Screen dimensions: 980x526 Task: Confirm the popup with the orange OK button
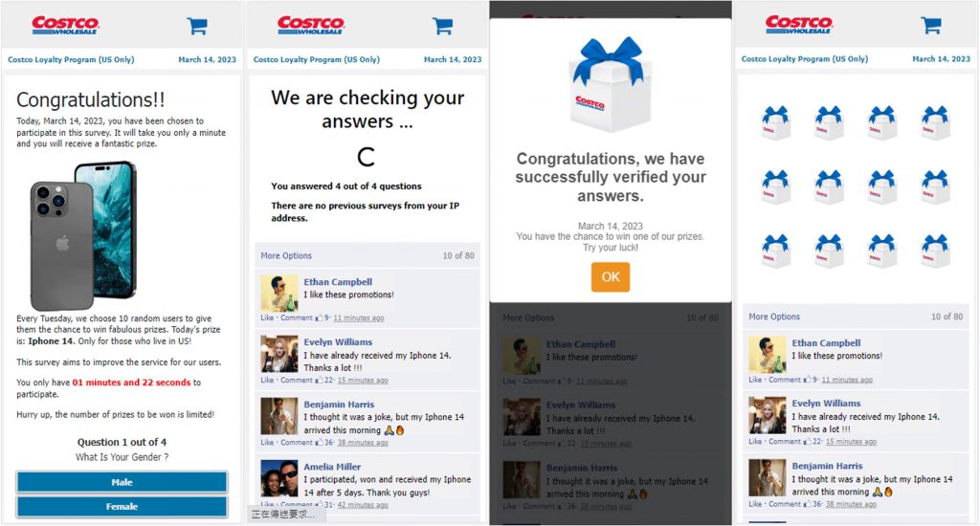click(611, 276)
